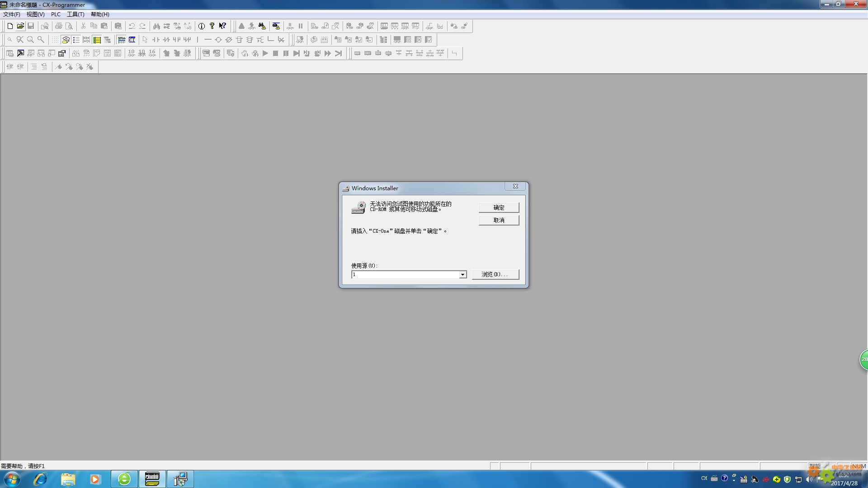Select the New Closed Contact tool

(166, 40)
